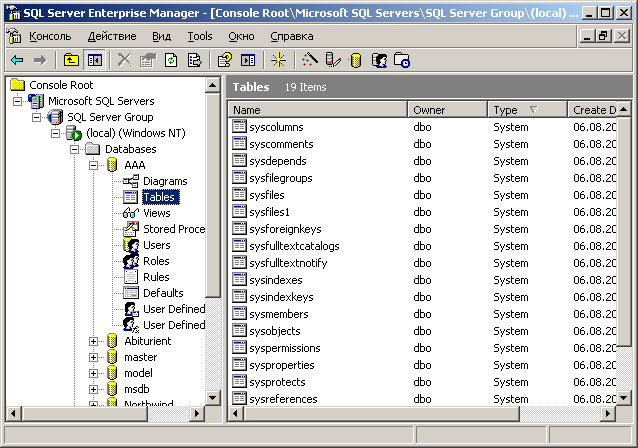Select the Views node in tree
The width and height of the screenshot is (638, 448).
(156, 213)
